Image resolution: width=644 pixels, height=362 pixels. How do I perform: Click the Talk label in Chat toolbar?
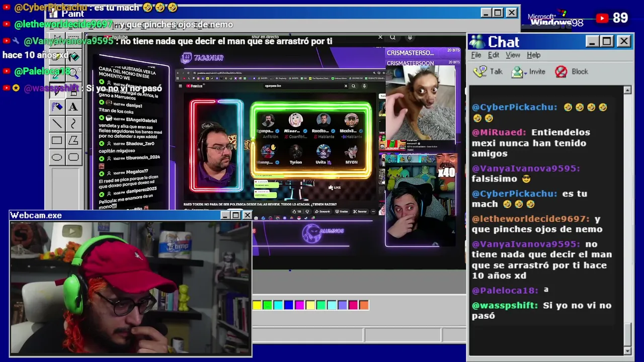point(496,71)
